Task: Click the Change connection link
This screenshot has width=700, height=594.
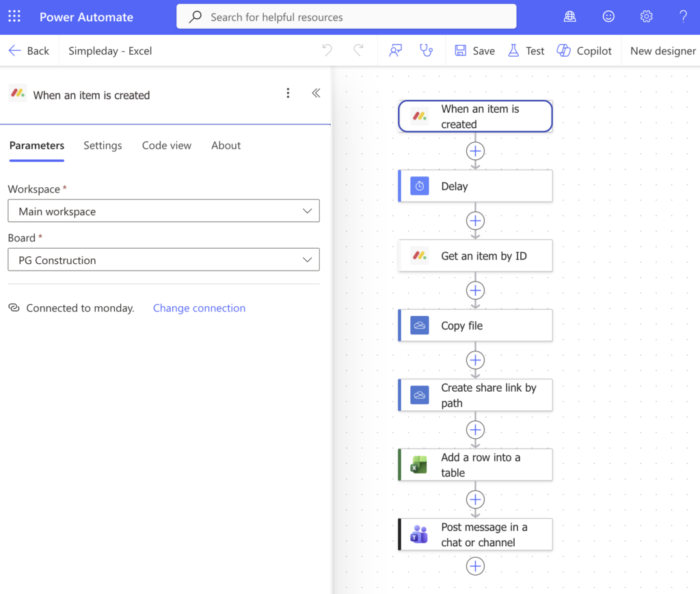Action: coord(199,308)
